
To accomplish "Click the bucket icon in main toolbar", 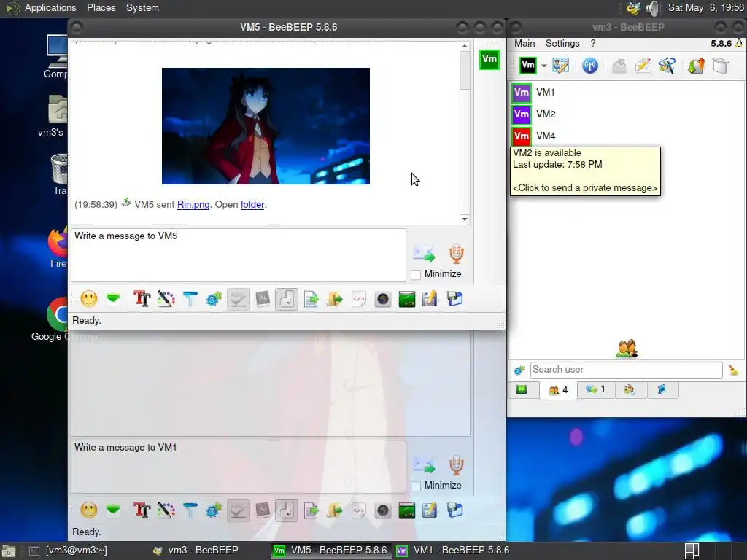I will point(721,66).
